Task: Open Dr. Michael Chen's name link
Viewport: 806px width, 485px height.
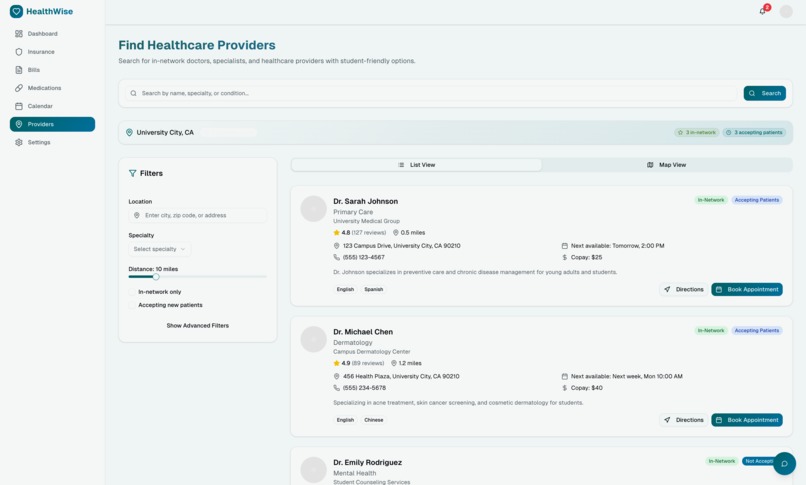Action: [363, 332]
